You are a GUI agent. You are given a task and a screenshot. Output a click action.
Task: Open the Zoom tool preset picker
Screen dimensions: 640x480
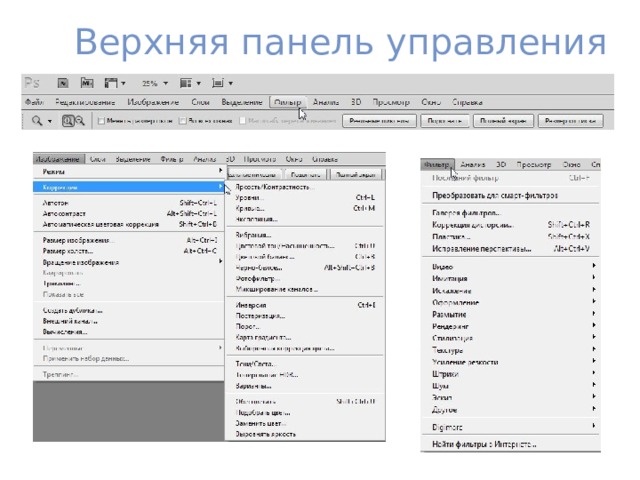tap(50, 121)
